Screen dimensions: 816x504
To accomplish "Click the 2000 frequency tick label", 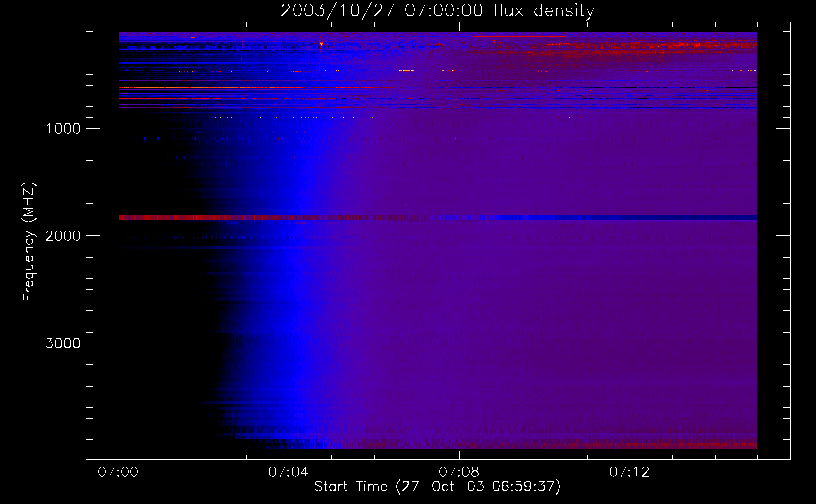I will [x=63, y=236].
